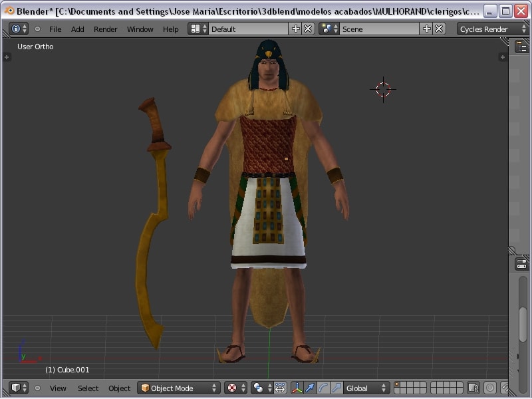Open the Outliner editor type icon
The height and width of the screenshot is (399, 532).
click(x=522, y=47)
